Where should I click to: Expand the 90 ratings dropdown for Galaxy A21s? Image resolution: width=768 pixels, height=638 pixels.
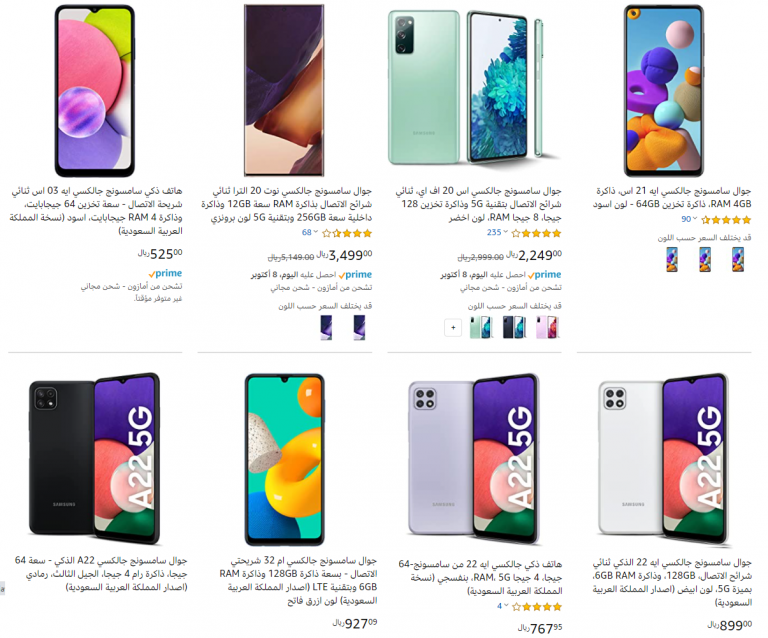click(x=689, y=219)
